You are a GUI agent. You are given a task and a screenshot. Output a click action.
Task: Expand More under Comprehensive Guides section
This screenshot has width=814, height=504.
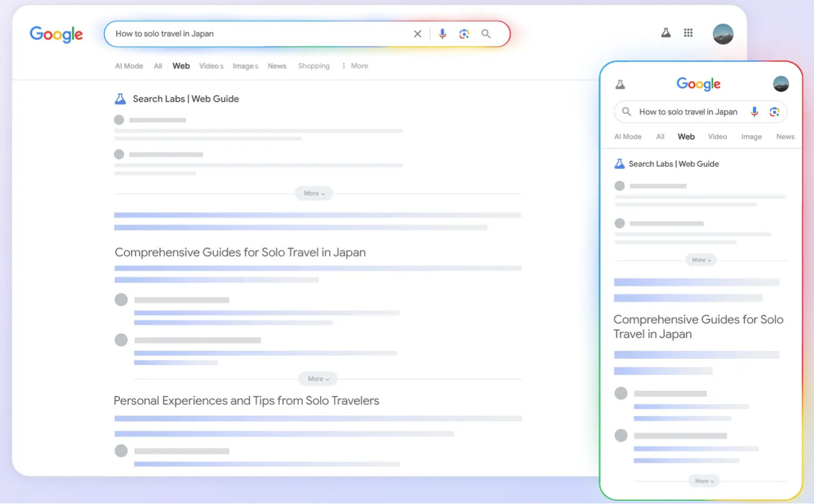[x=318, y=379]
